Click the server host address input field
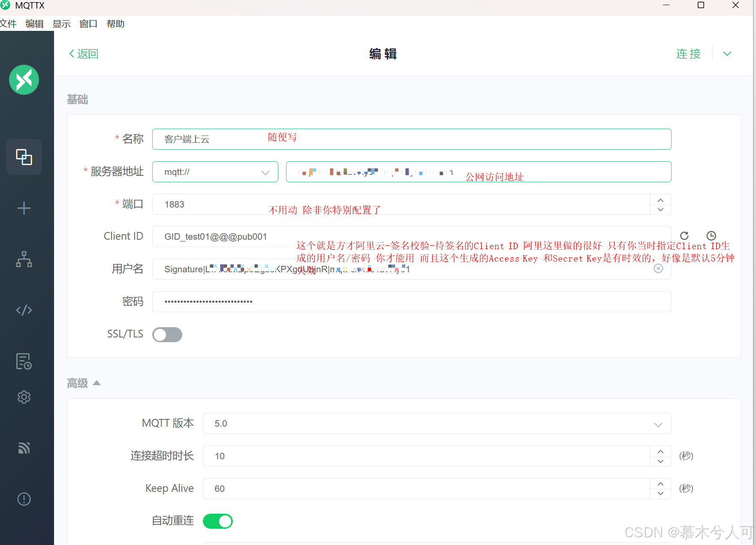This screenshot has width=756, height=545. pos(479,172)
